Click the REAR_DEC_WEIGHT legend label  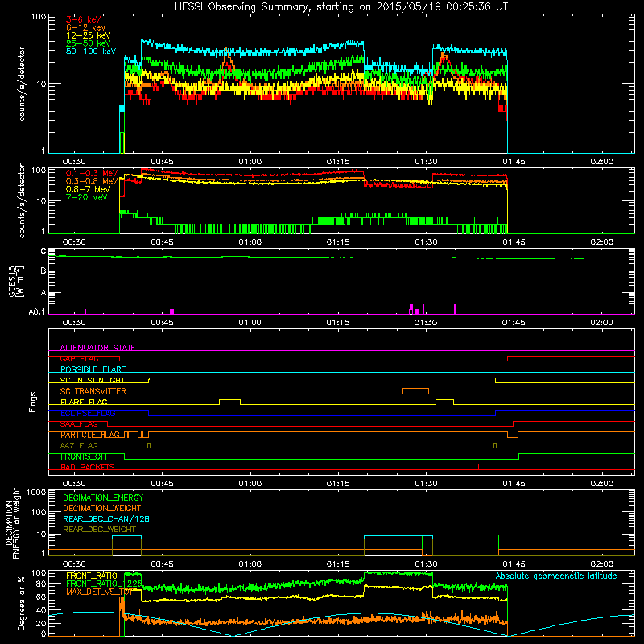click(99, 530)
